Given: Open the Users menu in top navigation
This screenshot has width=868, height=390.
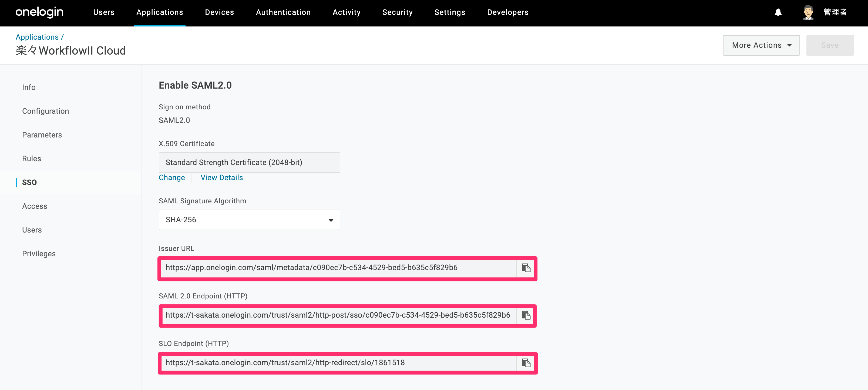Looking at the screenshot, I should [104, 12].
